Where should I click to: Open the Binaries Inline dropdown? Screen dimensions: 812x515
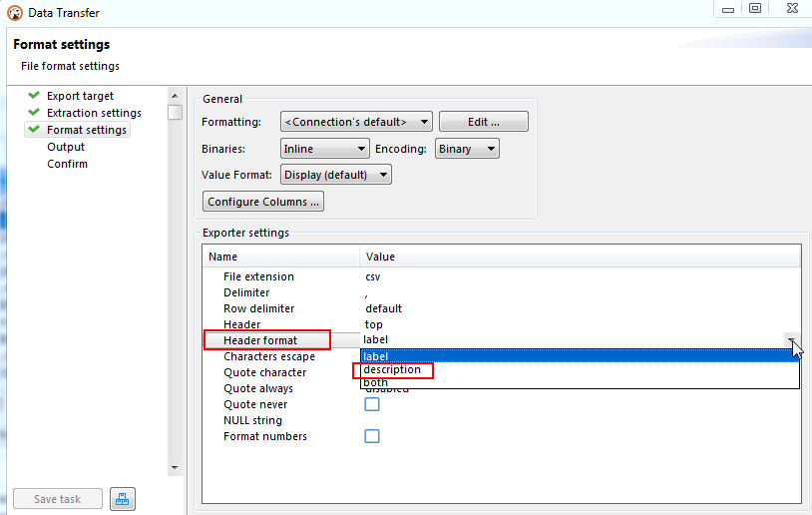324,149
